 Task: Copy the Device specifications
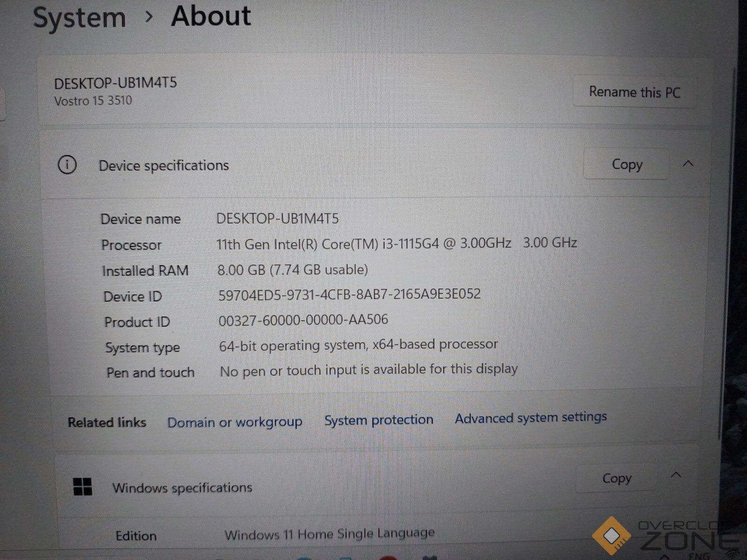point(627,164)
